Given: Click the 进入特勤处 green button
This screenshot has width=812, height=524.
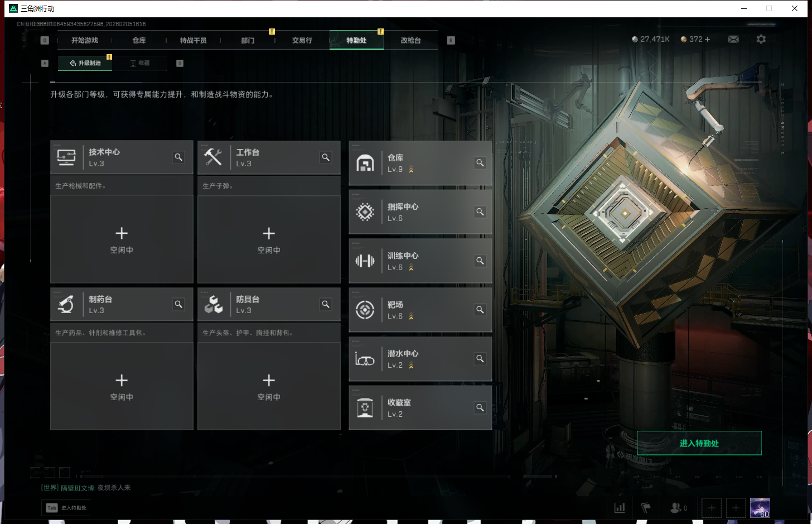Looking at the screenshot, I should tap(699, 443).
